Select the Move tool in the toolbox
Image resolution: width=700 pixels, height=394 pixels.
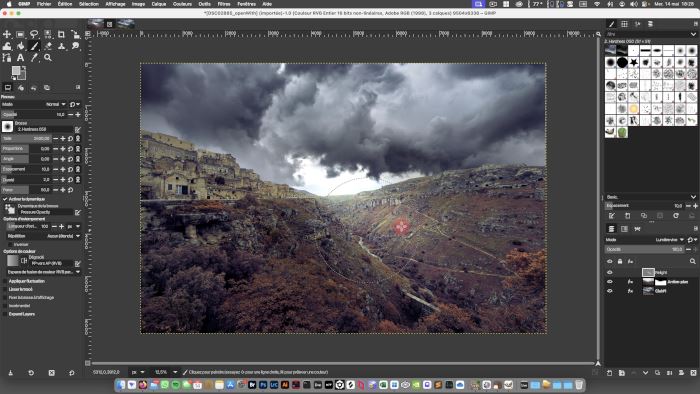point(7,34)
